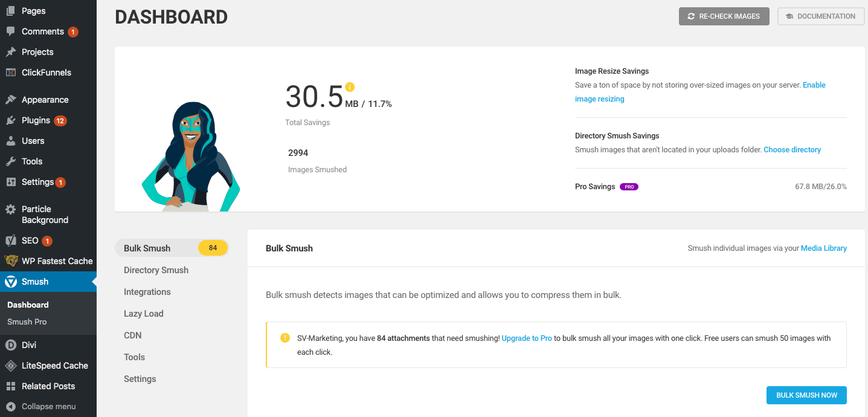Screen dimensions: 868x417
Task: Click the Directory Smush Savings heading
Action: coord(617,136)
